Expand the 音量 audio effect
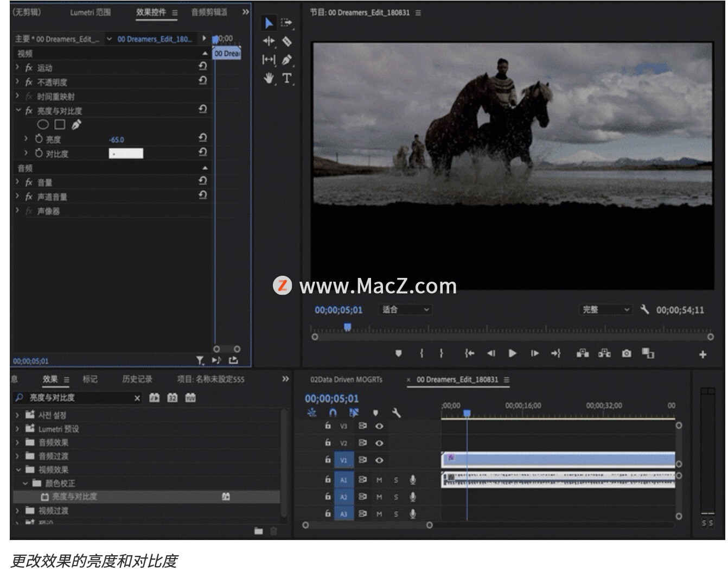This screenshot has width=728, height=571. pyautogui.click(x=17, y=182)
